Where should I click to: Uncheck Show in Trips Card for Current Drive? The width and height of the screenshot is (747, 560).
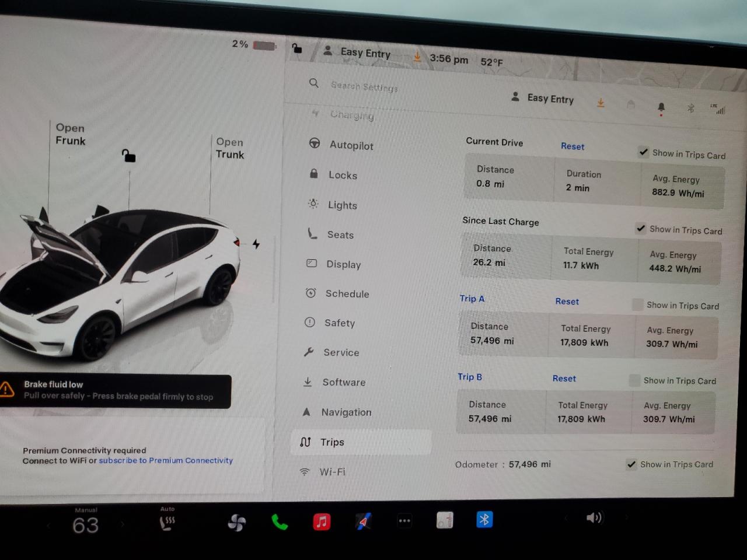(643, 152)
